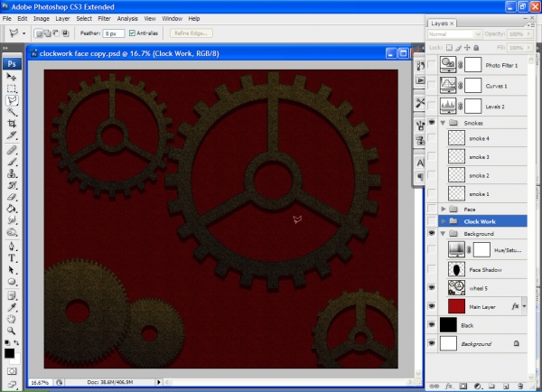Click the status bar info arrow

coord(159,382)
